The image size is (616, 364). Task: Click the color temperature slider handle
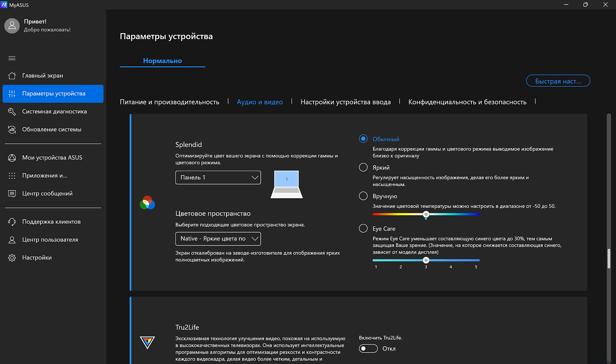pyautogui.click(x=426, y=214)
